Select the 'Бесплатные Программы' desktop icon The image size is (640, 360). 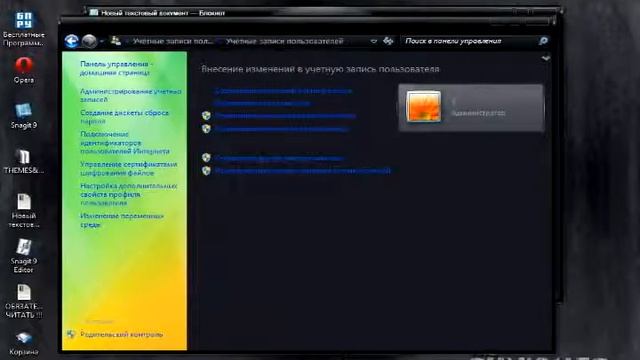coord(24,29)
